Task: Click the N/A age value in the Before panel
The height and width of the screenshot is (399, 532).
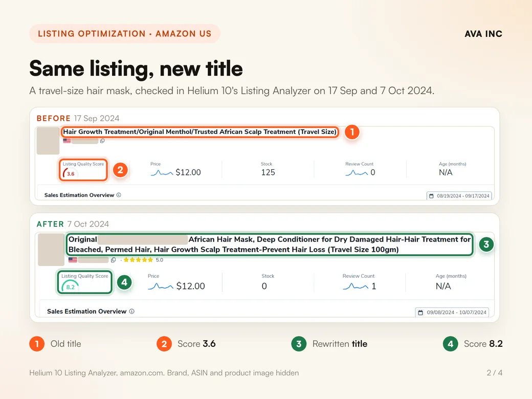Action: tap(446, 172)
